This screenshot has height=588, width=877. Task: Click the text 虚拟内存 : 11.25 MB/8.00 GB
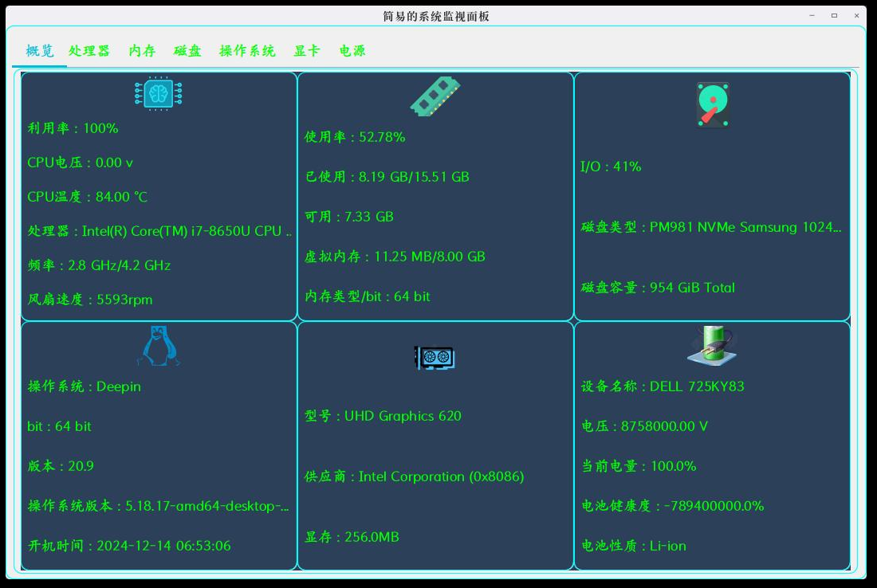tap(395, 257)
